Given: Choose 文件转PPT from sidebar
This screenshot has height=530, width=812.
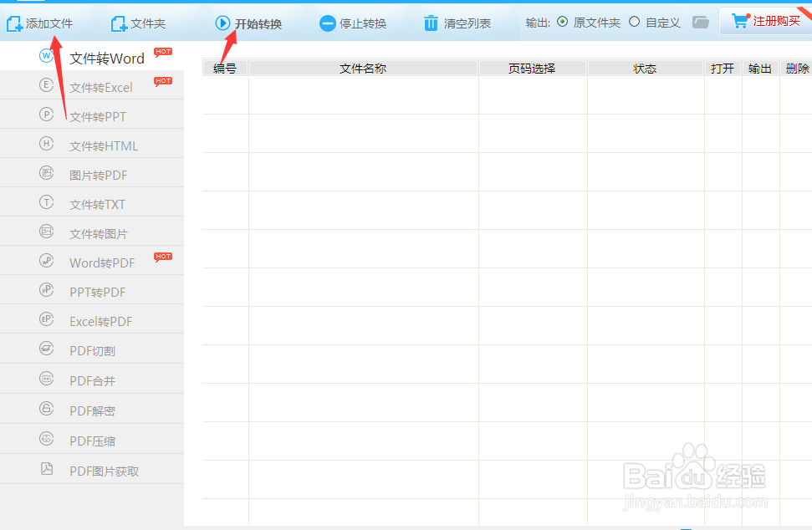Looking at the screenshot, I should 92,115.
